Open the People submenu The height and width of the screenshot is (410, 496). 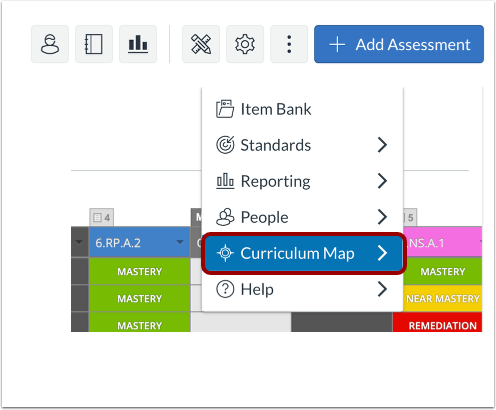pyautogui.click(x=302, y=217)
